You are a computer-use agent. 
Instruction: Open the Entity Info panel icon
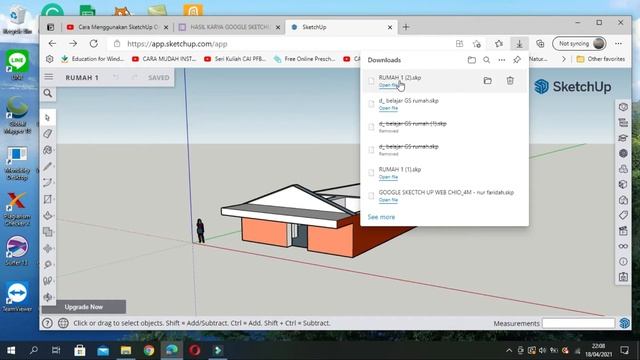pos(623,107)
